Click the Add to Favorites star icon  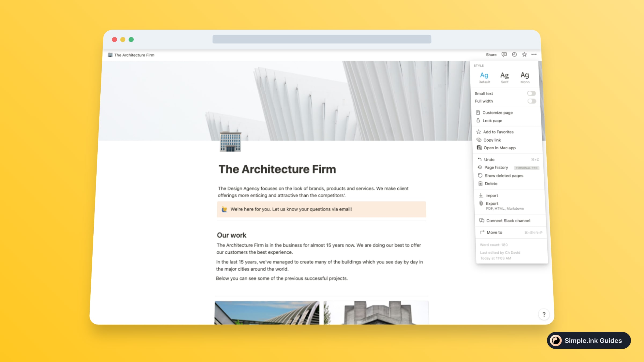(479, 132)
